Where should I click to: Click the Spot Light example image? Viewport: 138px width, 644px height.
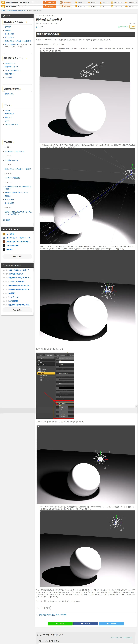tap(87, 196)
